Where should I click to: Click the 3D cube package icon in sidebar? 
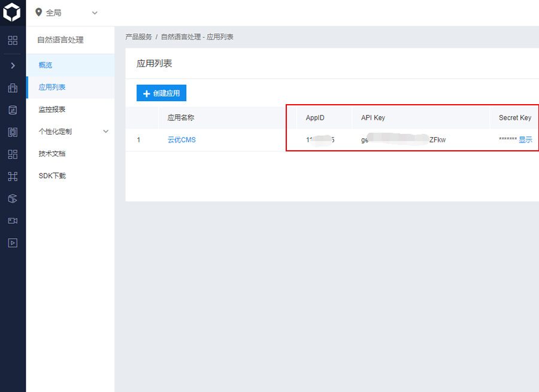(13, 199)
